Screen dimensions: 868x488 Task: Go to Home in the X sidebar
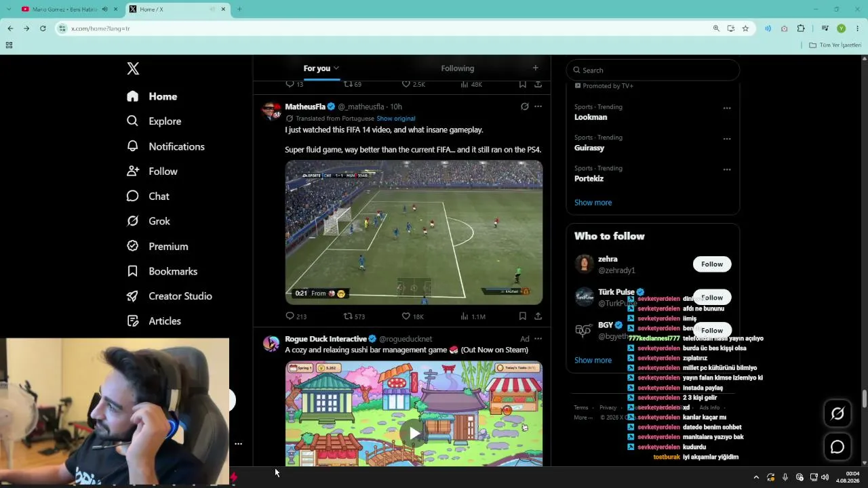click(x=152, y=96)
